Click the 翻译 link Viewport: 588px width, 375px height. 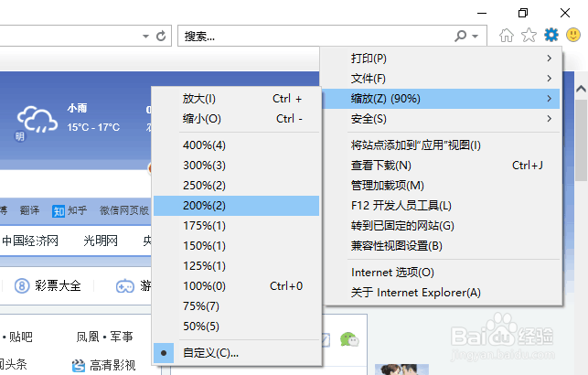(29, 210)
